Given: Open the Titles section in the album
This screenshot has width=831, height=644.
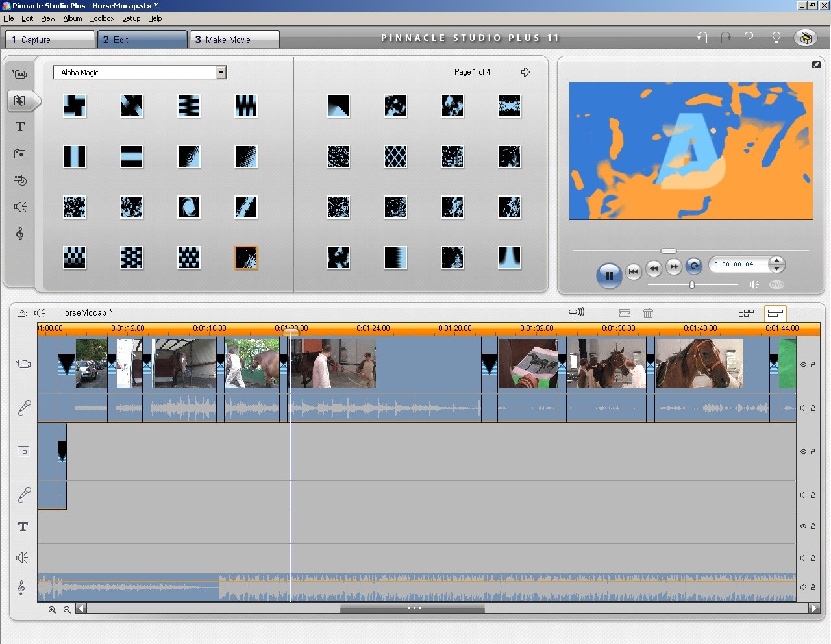Looking at the screenshot, I should [x=20, y=127].
